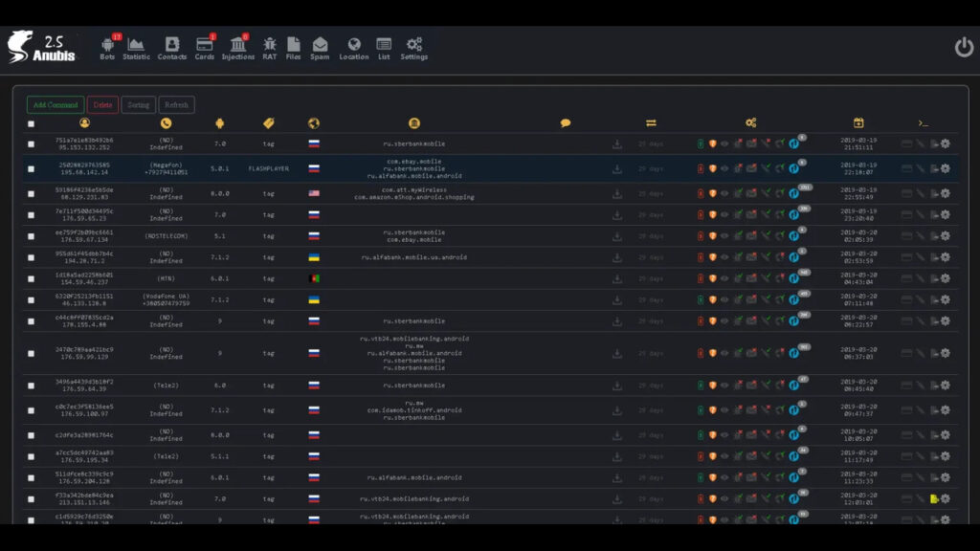Open the Spam envelope section
Image resolution: width=980 pixels, height=551 pixels.
tap(320, 48)
